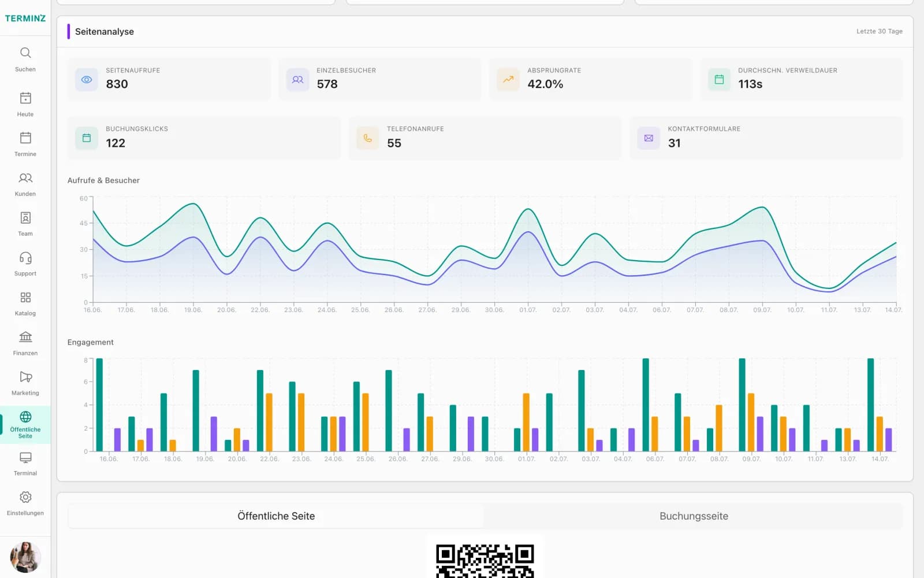Click the green bar for 16.06. in Engagement
Viewport: 924px width, 578px height.
coord(99,405)
